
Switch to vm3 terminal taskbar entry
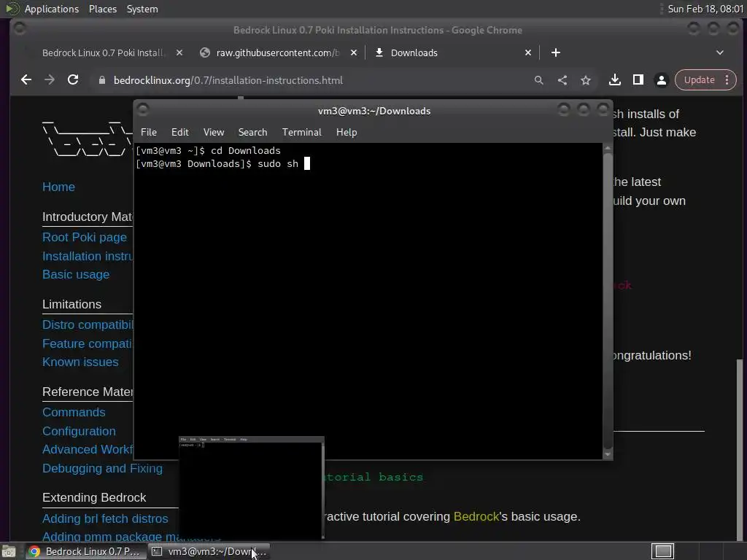pyautogui.click(x=209, y=551)
